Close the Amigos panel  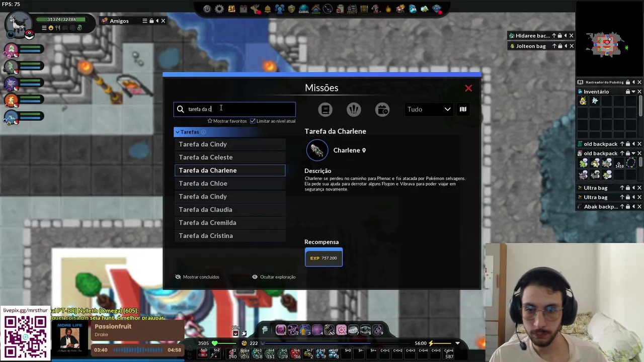(x=163, y=21)
